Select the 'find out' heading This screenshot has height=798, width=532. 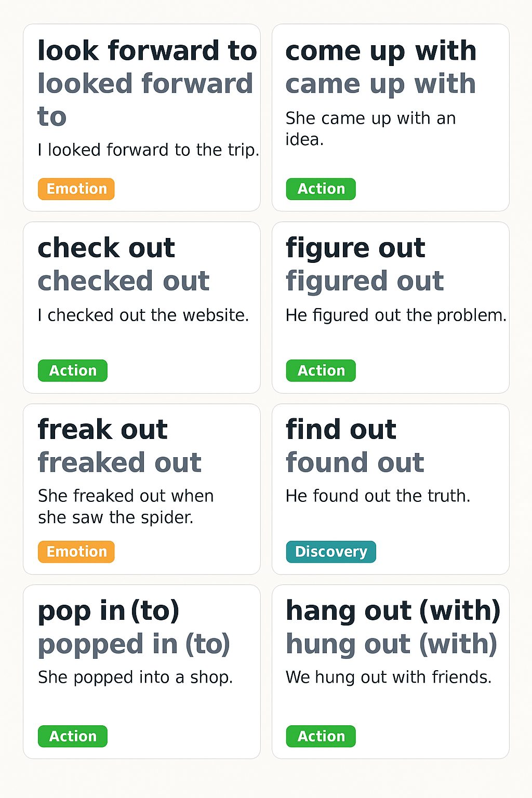(341, 430)
